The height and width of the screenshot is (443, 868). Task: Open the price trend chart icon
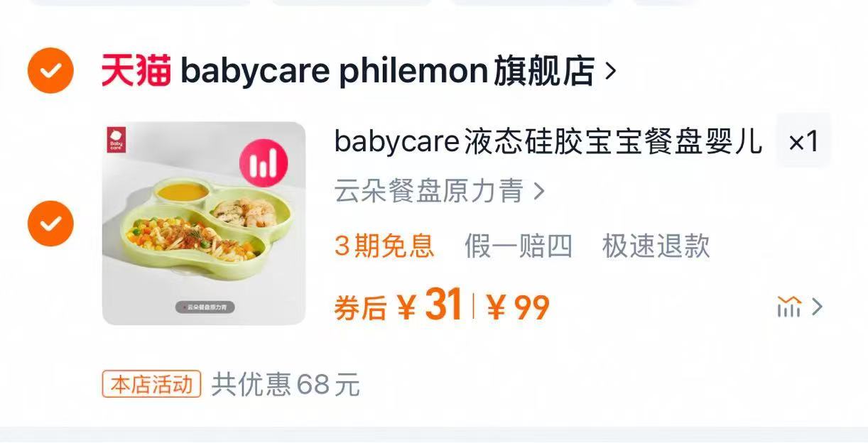(x=789, y=307)
